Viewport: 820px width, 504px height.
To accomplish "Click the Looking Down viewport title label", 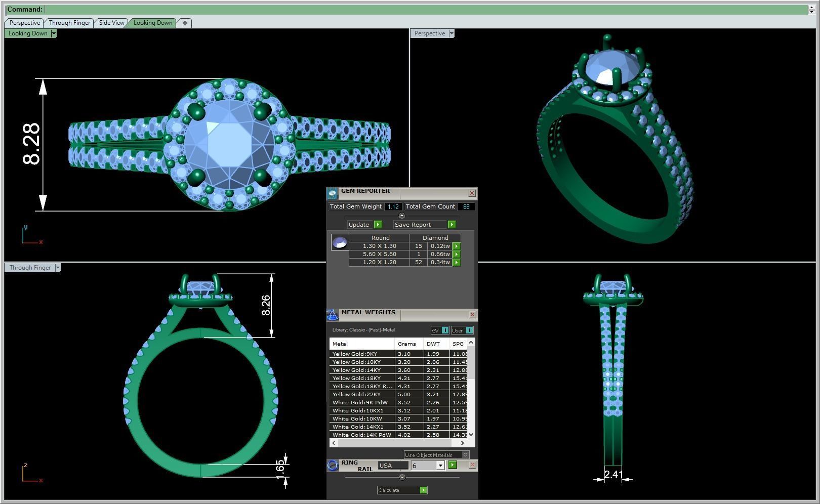I will click(28, 33).
